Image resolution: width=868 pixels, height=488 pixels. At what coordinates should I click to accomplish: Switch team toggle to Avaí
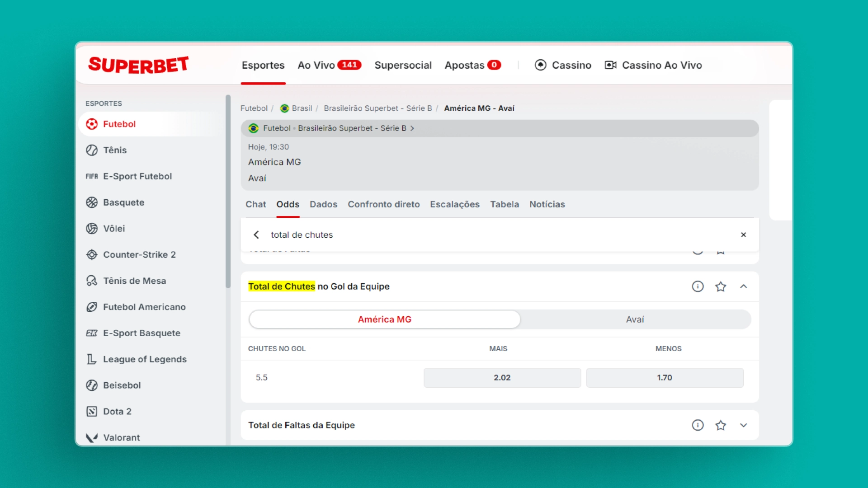(x=635, y=319)
